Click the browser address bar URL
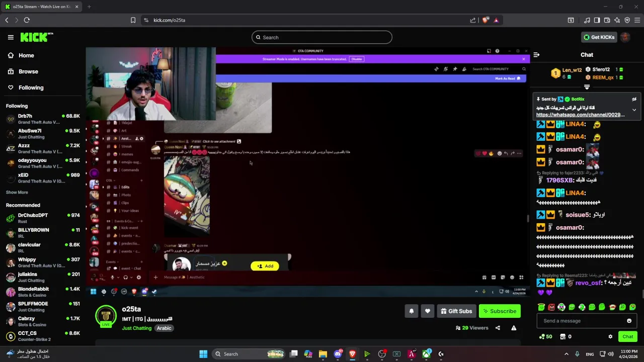644x362 pixels. click(x=170, y=20)
